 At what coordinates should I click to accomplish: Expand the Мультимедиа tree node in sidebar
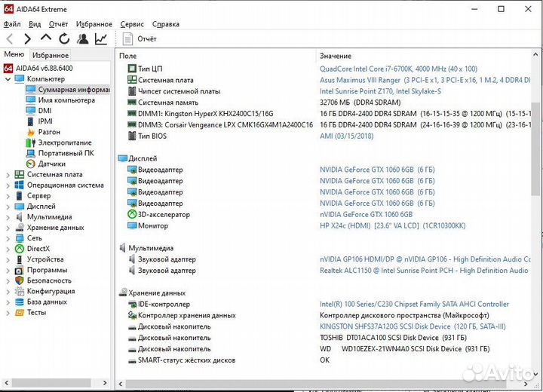[8, 217]
